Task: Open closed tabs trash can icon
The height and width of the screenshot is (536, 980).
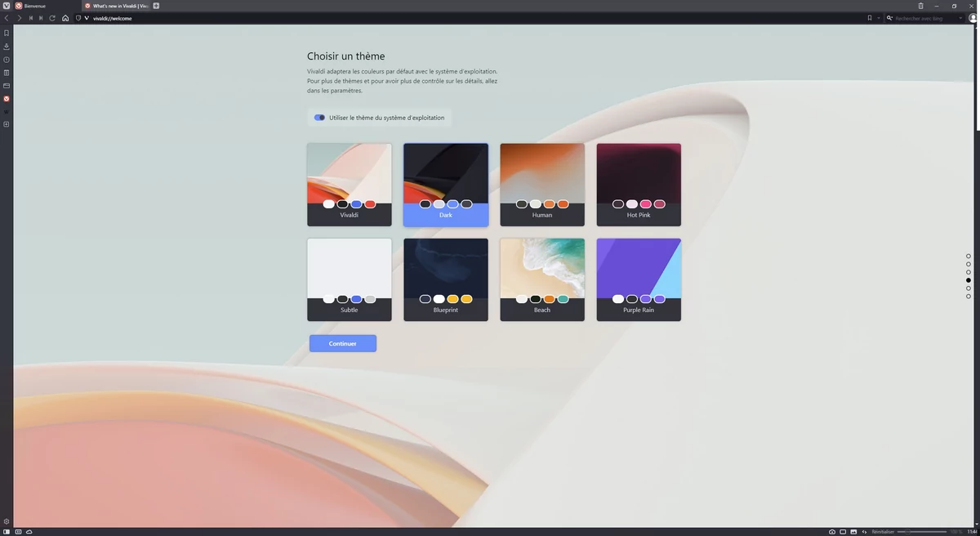Action: click(920, 6)
